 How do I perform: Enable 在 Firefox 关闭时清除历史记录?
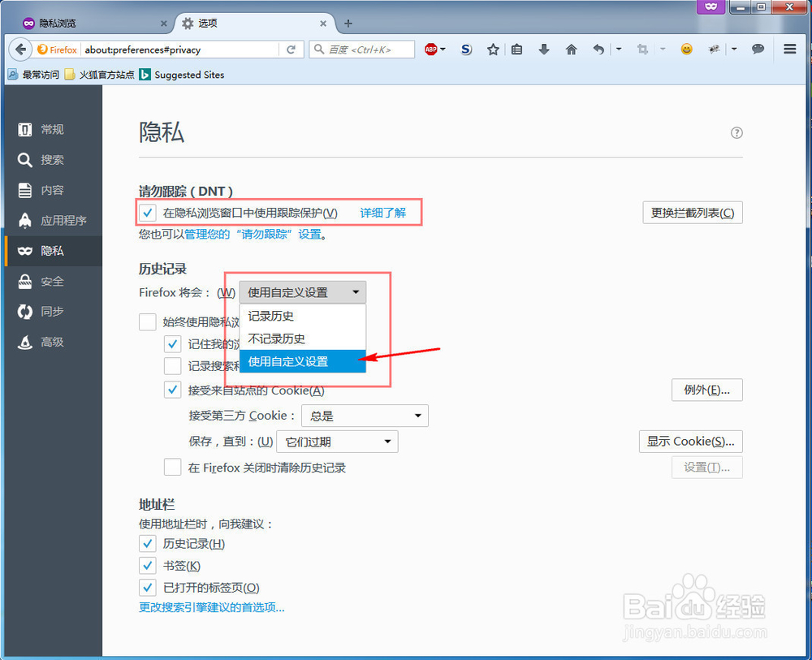[172, 467]
